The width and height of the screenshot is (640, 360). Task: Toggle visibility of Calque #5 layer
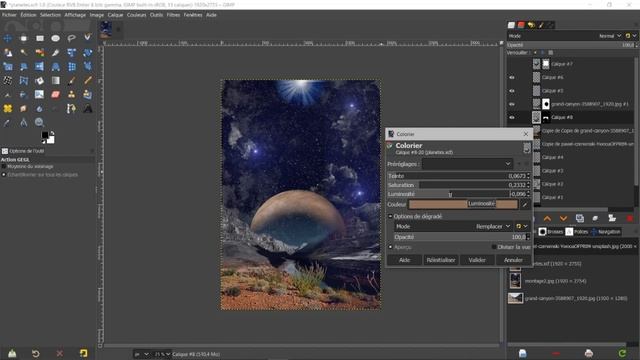pyautogui.click(x=512, y=91)
